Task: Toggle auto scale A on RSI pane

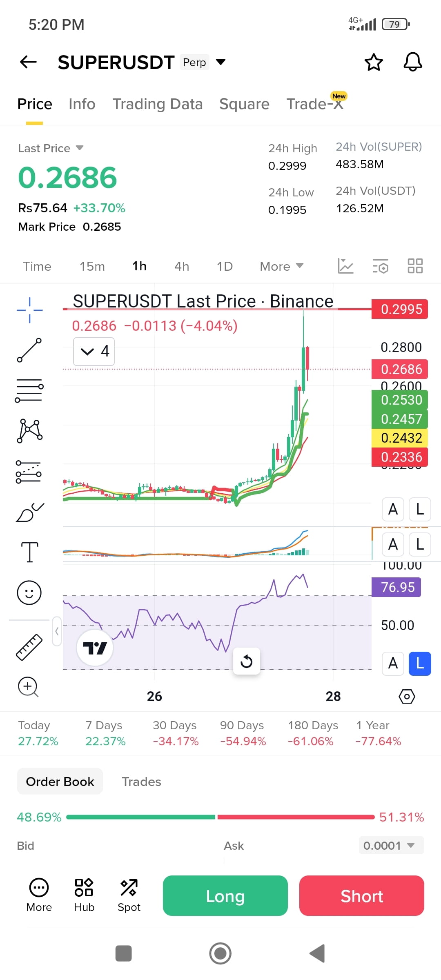Action: pos(393,663)
